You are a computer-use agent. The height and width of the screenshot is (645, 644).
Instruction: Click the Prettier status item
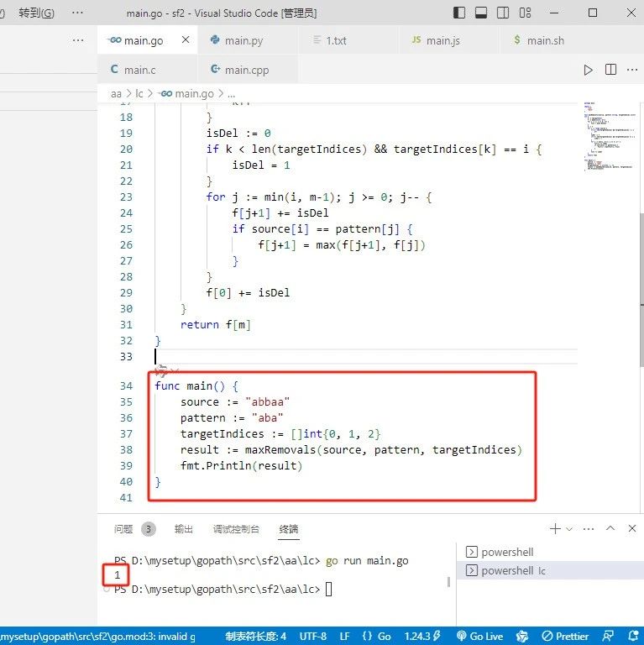565,637
